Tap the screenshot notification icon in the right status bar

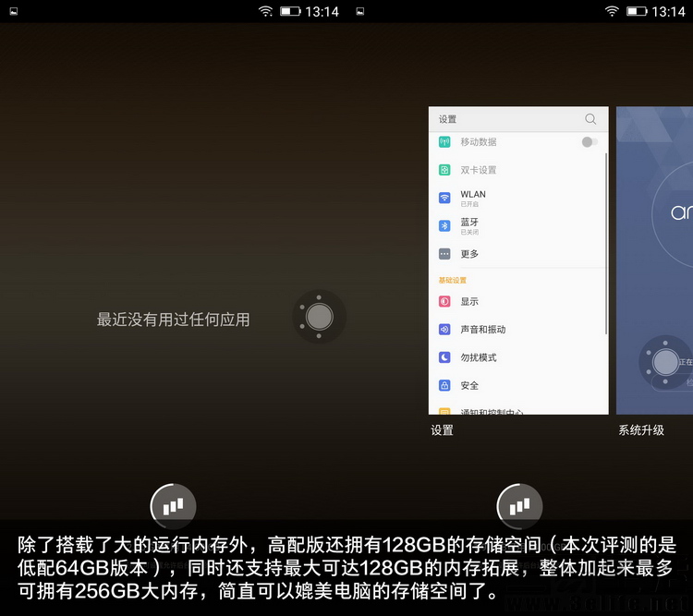[x=360, y=11]
